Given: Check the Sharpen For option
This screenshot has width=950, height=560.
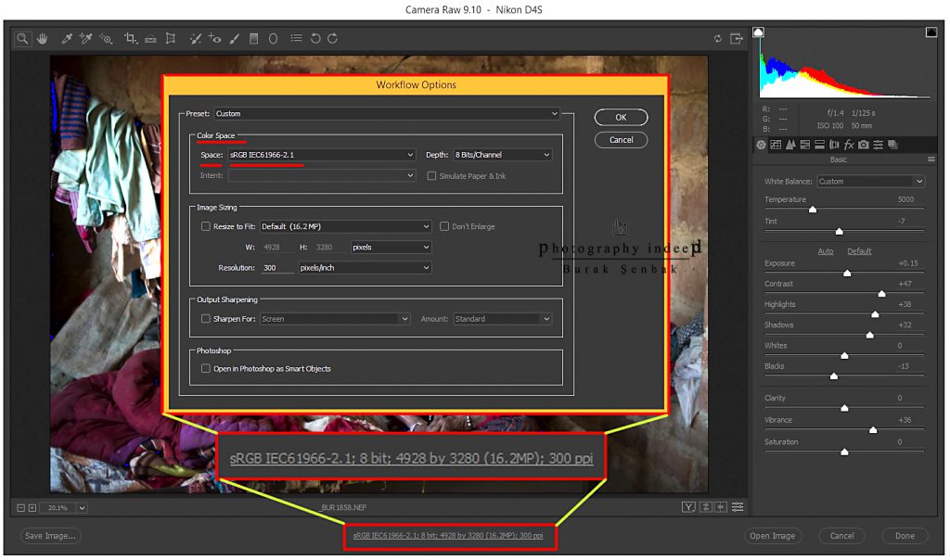Looking at the screenshot, I should click(x=206, y=319).
